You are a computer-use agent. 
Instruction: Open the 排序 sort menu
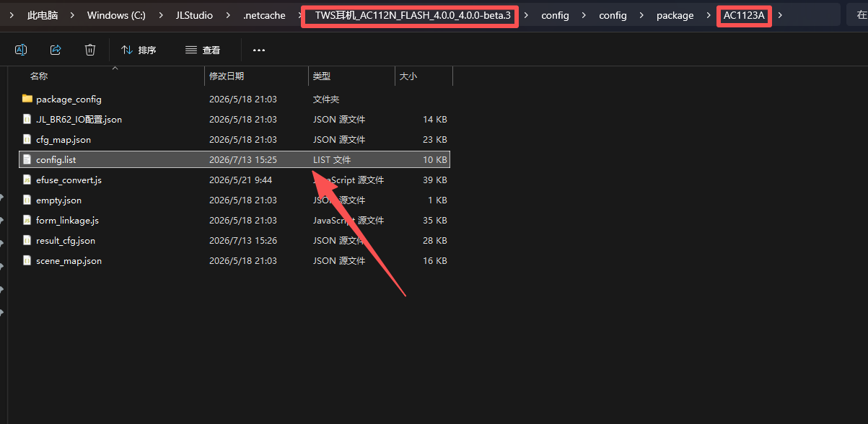point(139,50)
